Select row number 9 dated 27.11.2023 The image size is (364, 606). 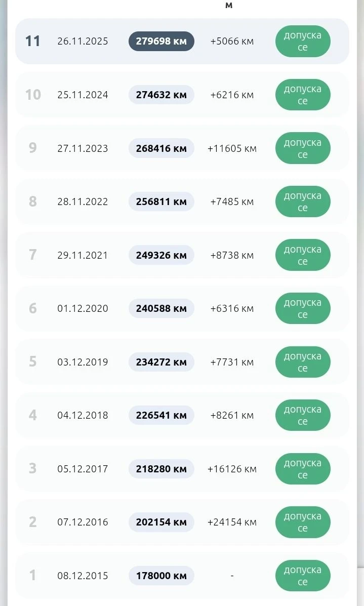click(182, 148)
